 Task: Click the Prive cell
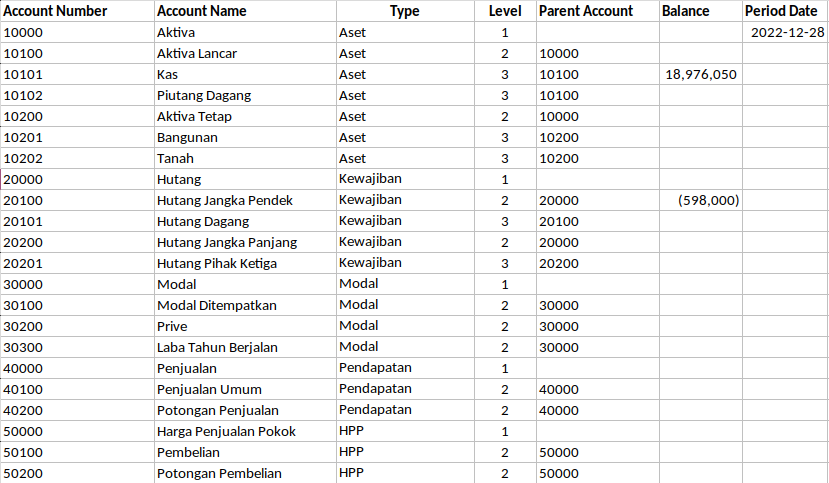(245, 327)
